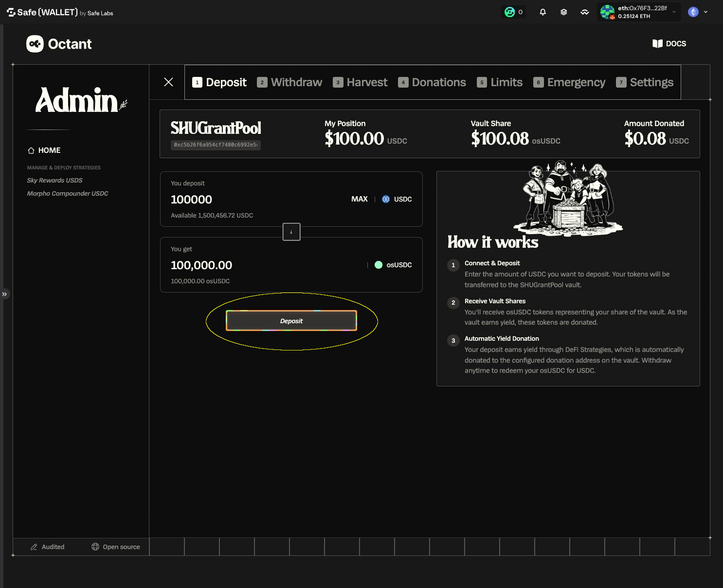Click the Safe account avatar identicon

(607, 12)
